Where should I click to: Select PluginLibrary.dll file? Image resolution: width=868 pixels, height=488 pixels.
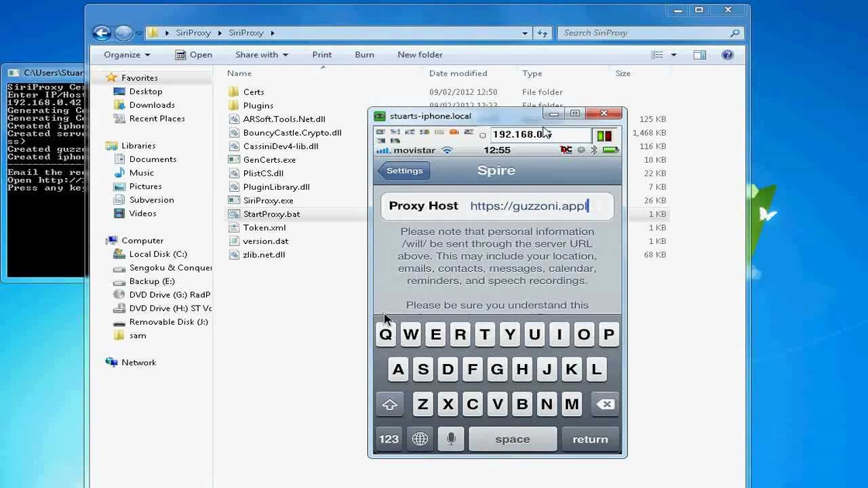coord(276,187)
